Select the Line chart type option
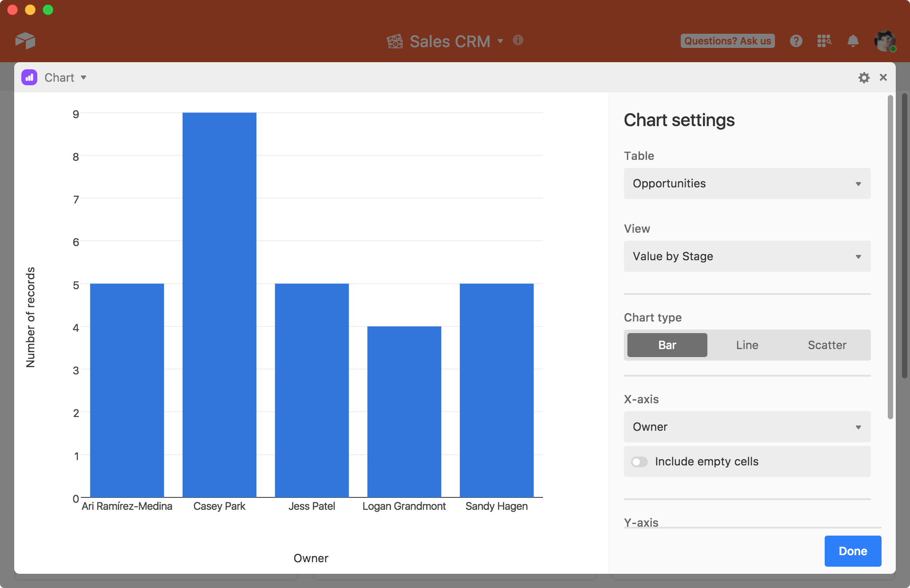Image resolution: width=910 pixels, height=588 pixels. (748, 345)
